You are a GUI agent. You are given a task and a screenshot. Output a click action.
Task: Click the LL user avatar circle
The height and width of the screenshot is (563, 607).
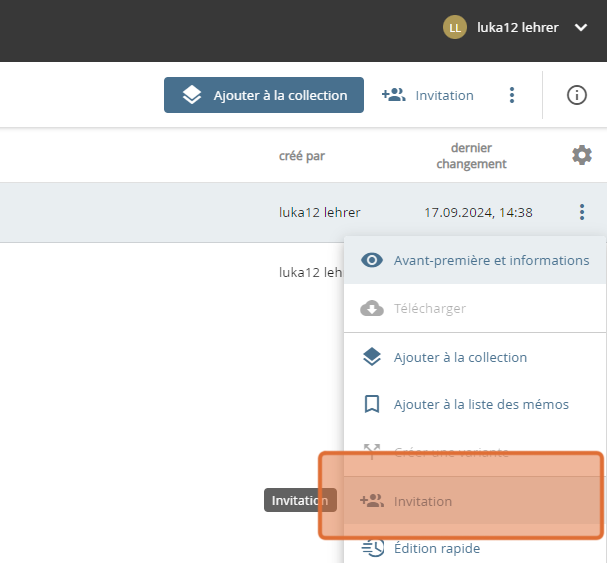point(455,27)
